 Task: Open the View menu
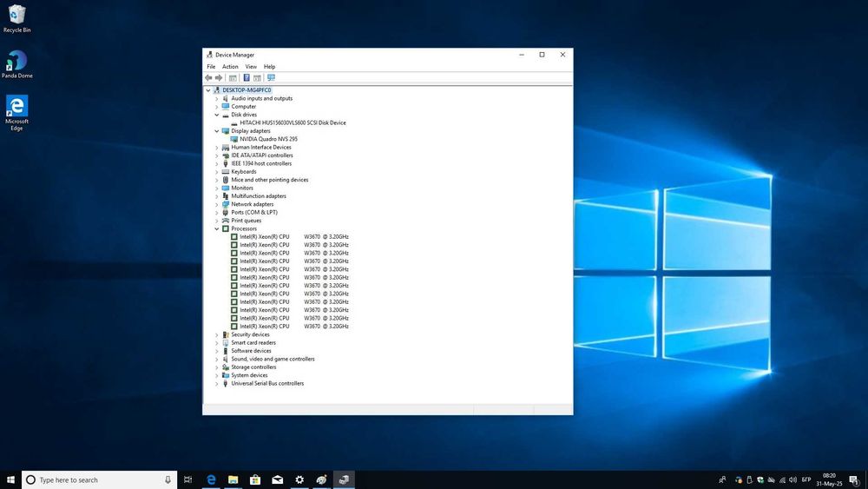[x=251, y=67]
